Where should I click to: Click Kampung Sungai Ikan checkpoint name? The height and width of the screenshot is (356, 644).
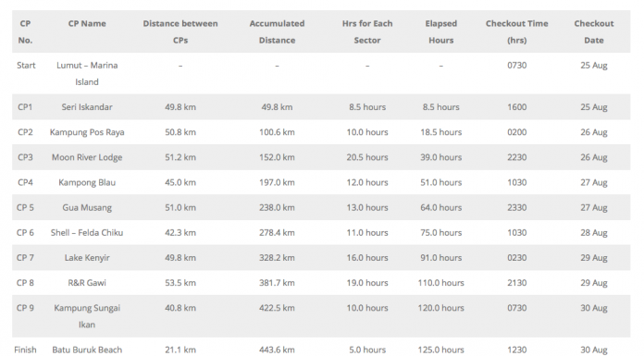tap(87, 316)
